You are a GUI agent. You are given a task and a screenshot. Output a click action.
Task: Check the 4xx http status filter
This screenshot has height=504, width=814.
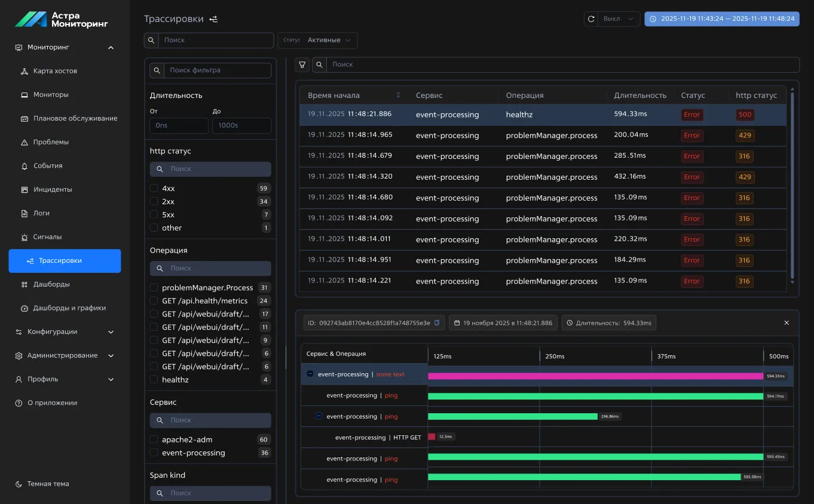coord(154,189)
